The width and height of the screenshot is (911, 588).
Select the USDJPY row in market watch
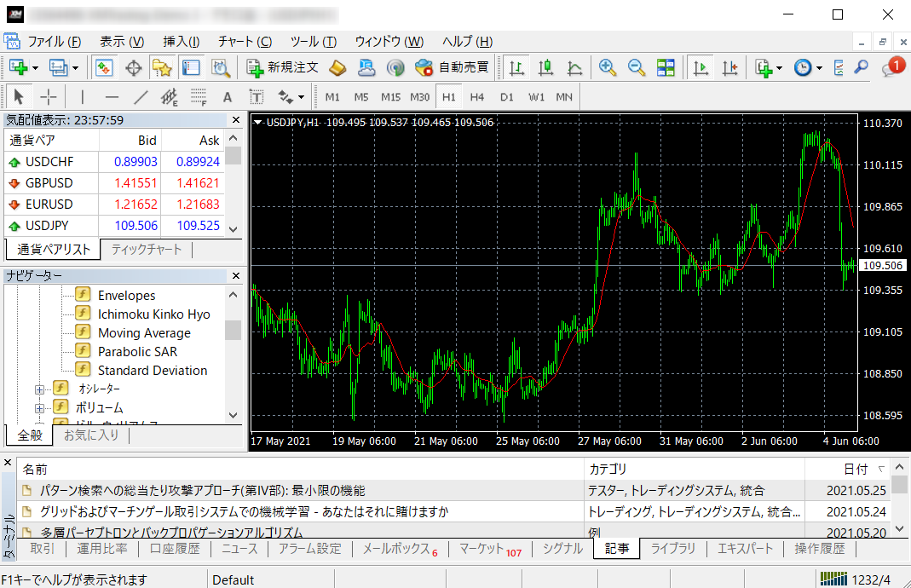[115, 226]
